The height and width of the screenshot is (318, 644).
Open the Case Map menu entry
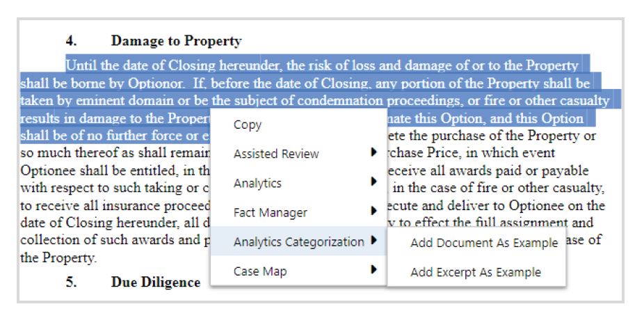point(259,270)
